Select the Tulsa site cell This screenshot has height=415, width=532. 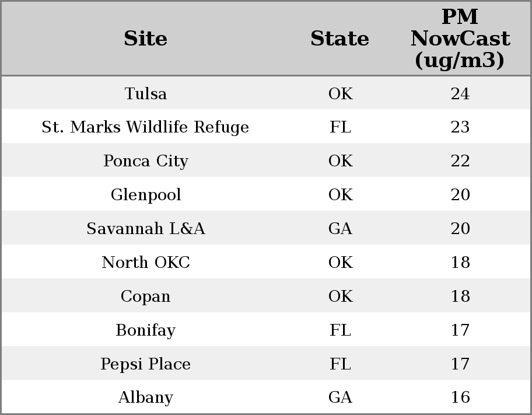point(146,94)
